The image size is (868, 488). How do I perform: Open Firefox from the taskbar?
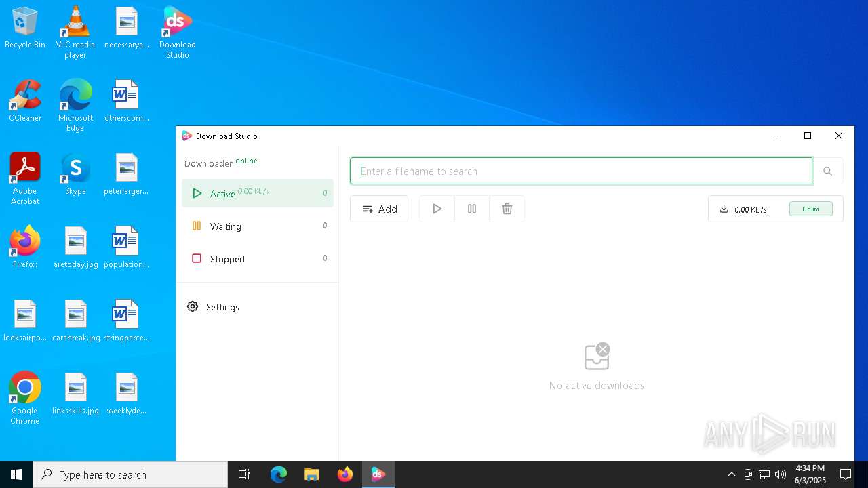345,474
